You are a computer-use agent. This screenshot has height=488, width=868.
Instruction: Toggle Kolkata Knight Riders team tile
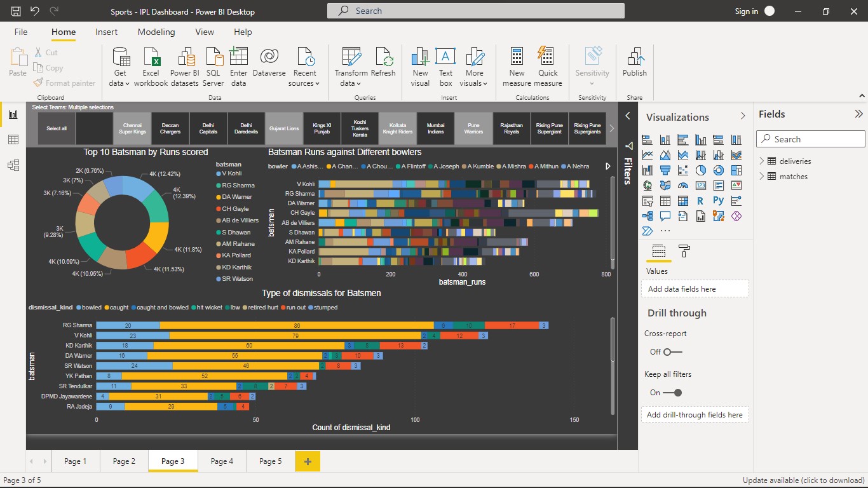[398, 128]
